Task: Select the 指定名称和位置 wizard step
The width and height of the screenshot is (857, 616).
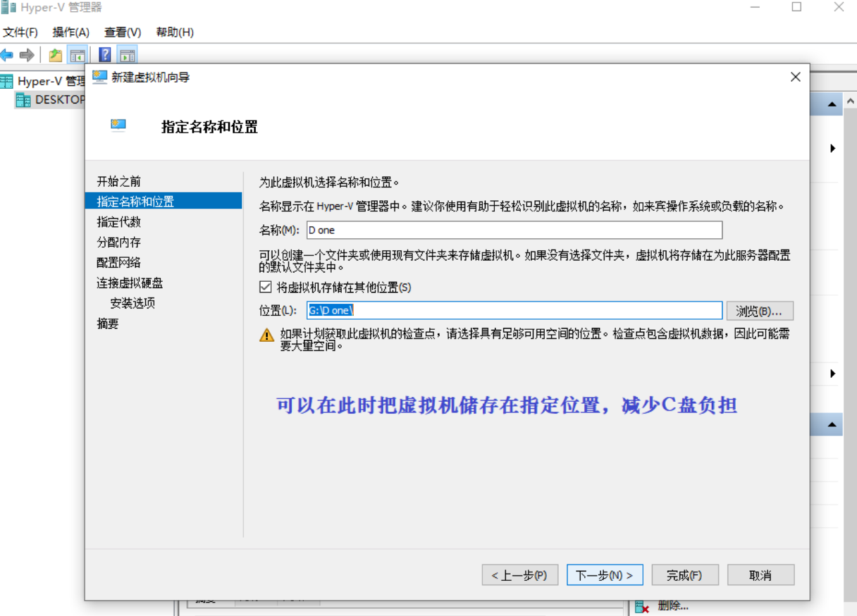Action: coord(164,201)
